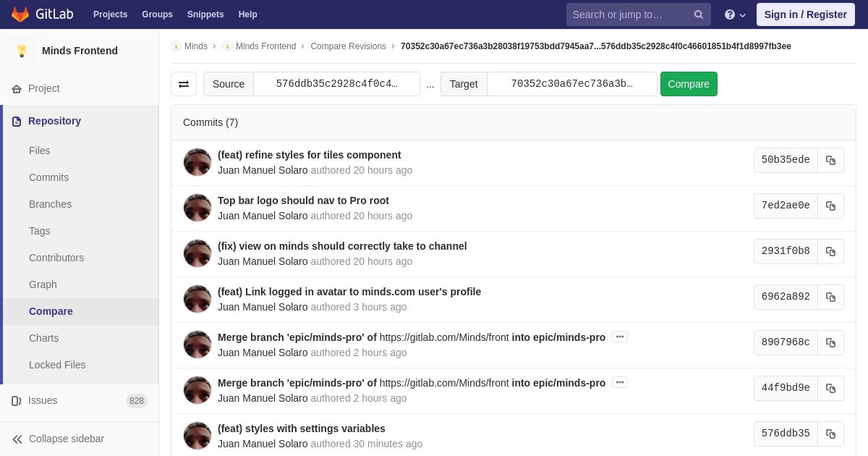
Task: Click the GitLab fox logo
Action: [20, 14]
